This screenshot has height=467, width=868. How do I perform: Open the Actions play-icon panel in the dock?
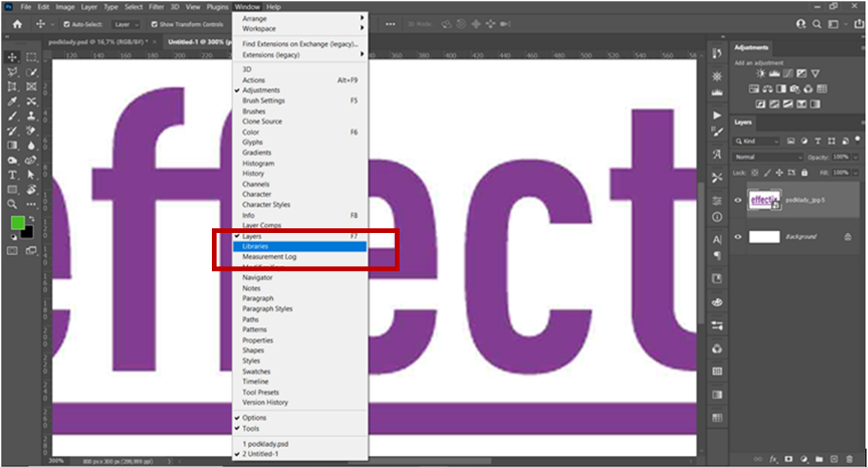coord(718,115)
